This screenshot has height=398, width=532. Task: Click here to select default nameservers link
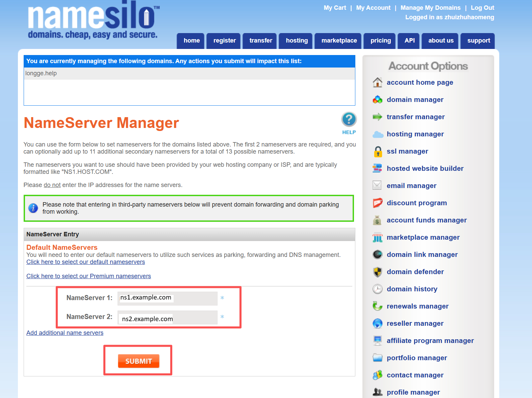[x=85, y=262]
